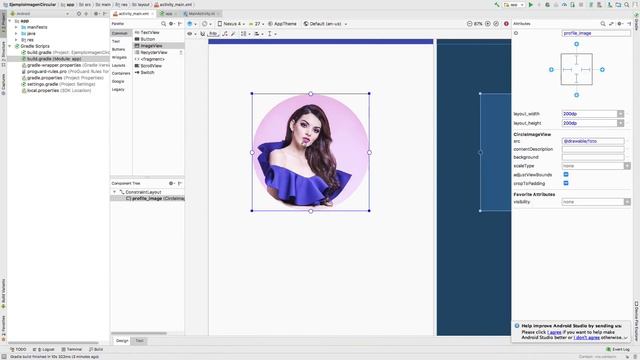The width and height of the screenshot is (640, 360).
Task: Zoom in design surface plus icon
Action: (488, 24)
